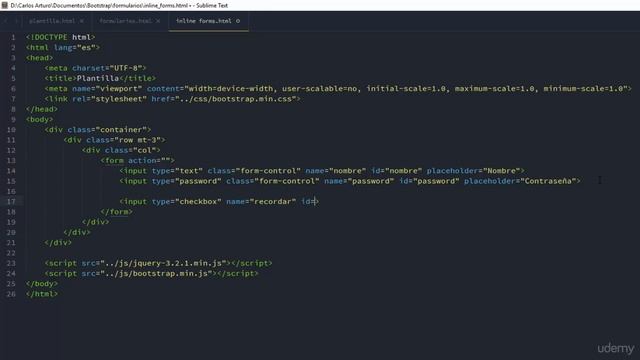Click the previous tab arrow in tab bar
Screen dimensions: 640x360
point(6,21)
